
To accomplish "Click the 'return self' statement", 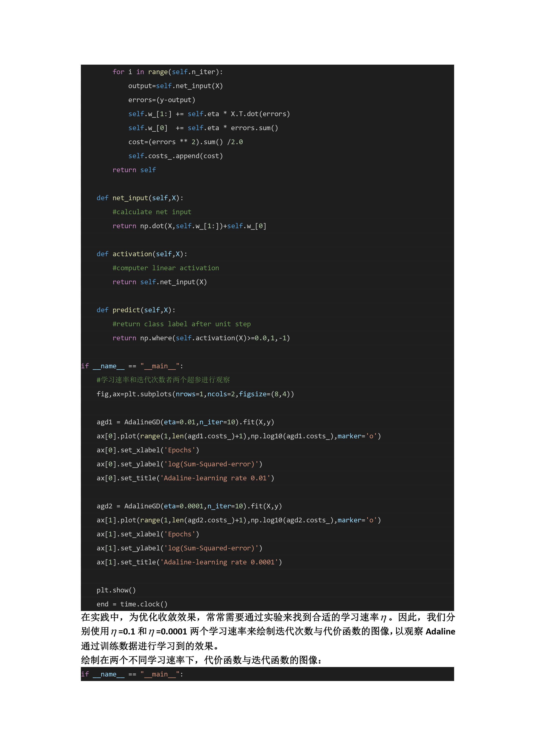I will click(134, 170).
